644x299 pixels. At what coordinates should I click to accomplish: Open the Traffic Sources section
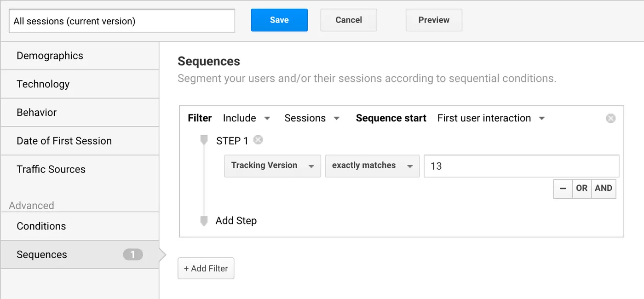pos(51,169)
